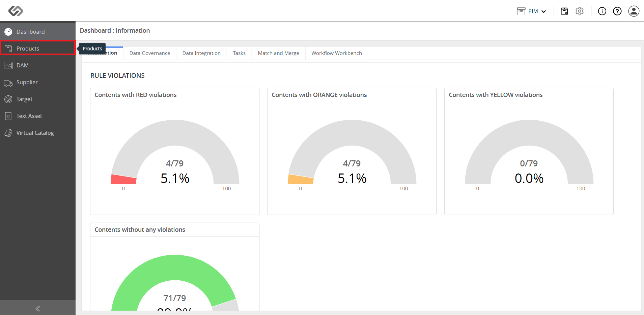Click the ORANGE violations gauge segment
This screenshot has height=315, width=644.
[301, 179]
